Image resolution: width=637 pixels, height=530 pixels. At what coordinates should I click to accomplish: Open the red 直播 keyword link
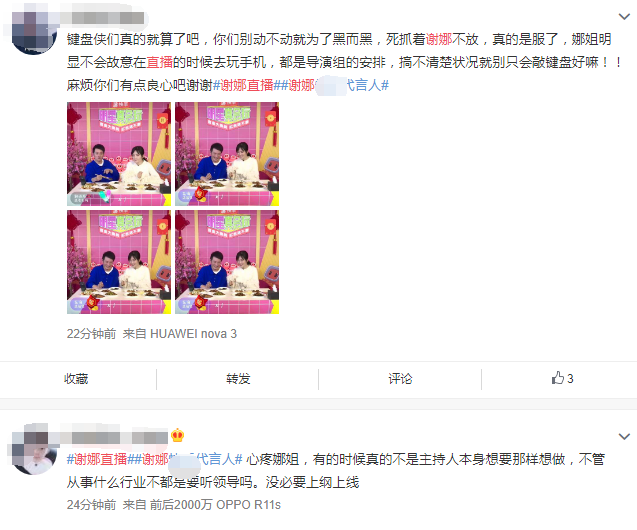[160, 62]
